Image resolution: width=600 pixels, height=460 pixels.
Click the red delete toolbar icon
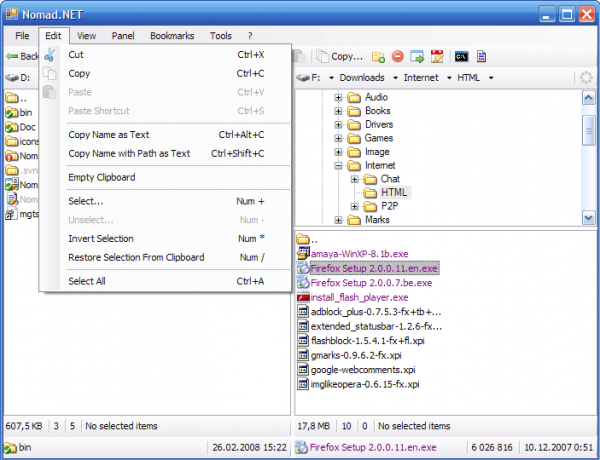point(398,57)
